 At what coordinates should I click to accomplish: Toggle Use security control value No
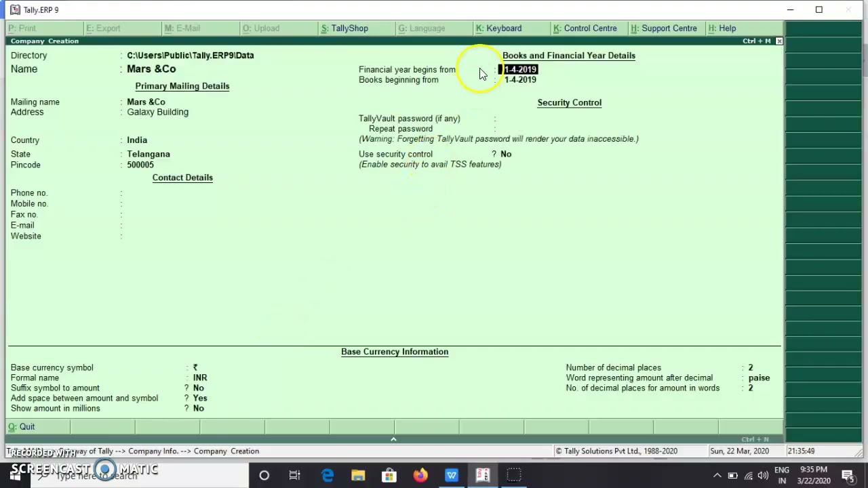click(506, 155)
